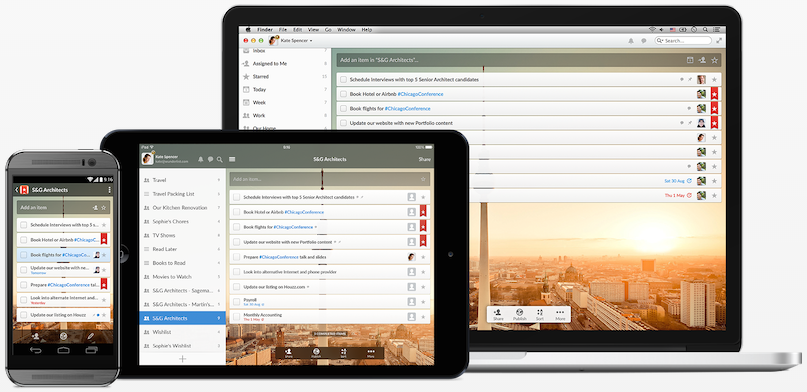Tap the phone's Android back button
The height and width of the screenshot is (392, 807).
click(x=36, y=350)
